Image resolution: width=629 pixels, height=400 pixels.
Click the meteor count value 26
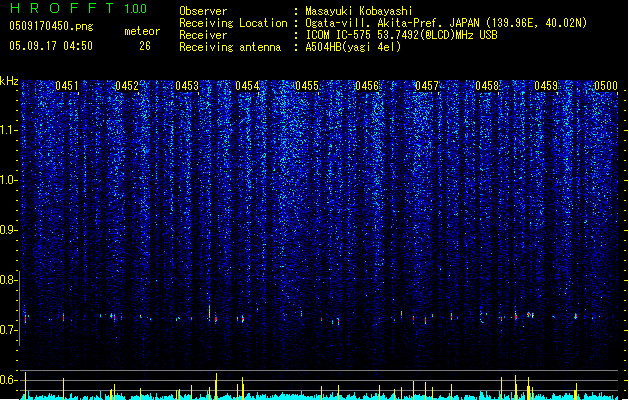click(x=145, y=46)
